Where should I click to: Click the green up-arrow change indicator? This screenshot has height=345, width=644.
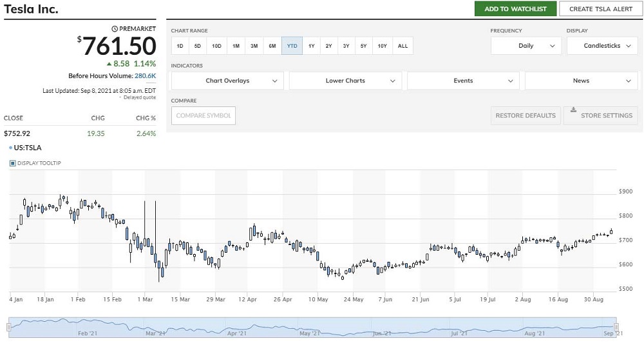(x=109, y=64)
